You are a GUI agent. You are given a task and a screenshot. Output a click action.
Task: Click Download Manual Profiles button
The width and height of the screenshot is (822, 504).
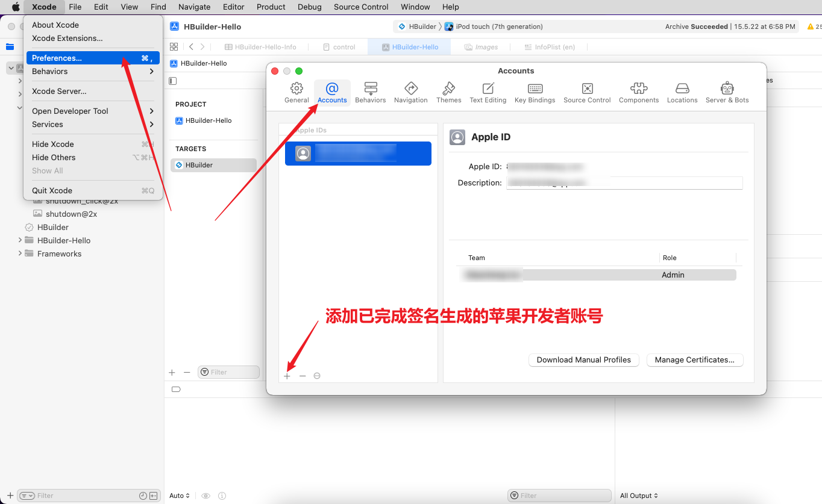pyautogui.click(x=583, y=360)
